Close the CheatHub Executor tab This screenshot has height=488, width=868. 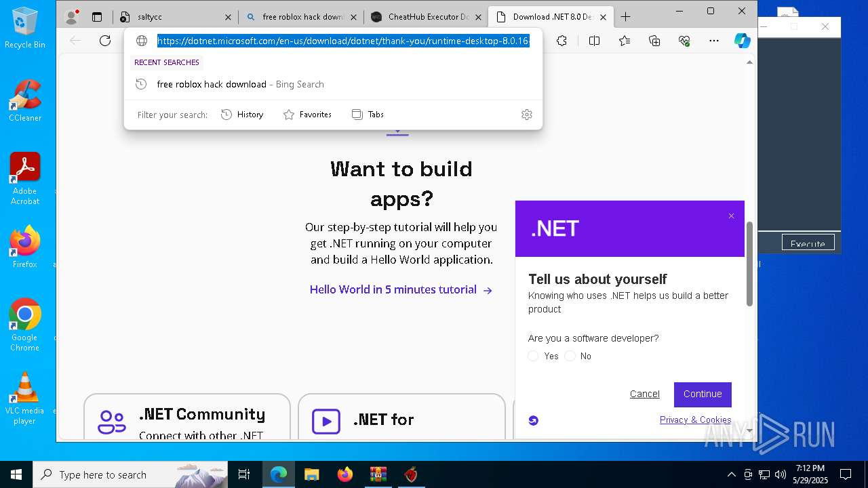pyautogui.click(x=478, y=17)
